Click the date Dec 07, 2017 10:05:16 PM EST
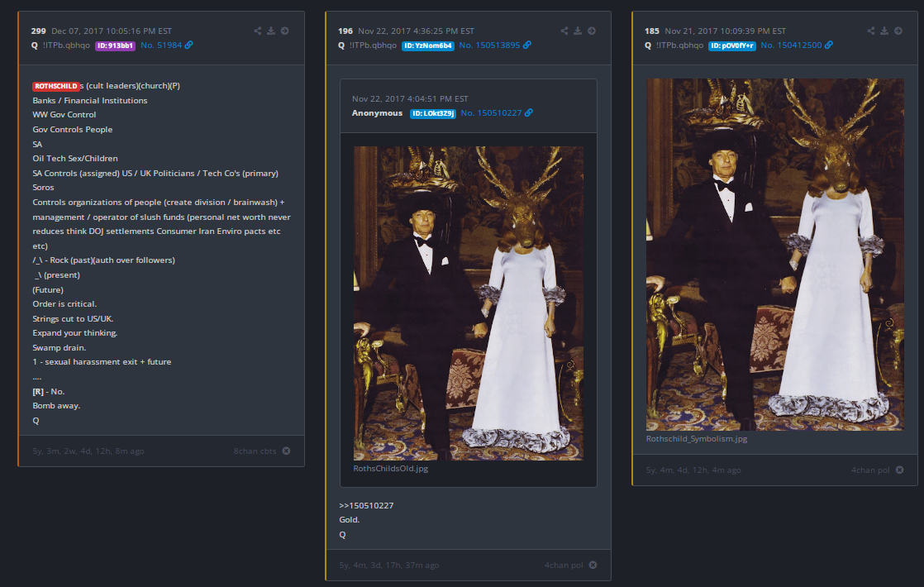924x587 pixels. click(112, 31)
